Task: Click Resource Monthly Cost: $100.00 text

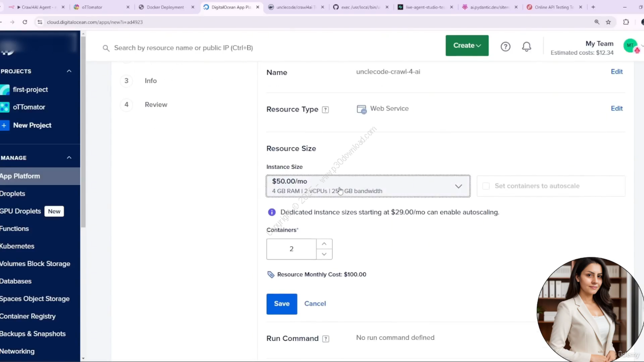Action: point(321,275)
